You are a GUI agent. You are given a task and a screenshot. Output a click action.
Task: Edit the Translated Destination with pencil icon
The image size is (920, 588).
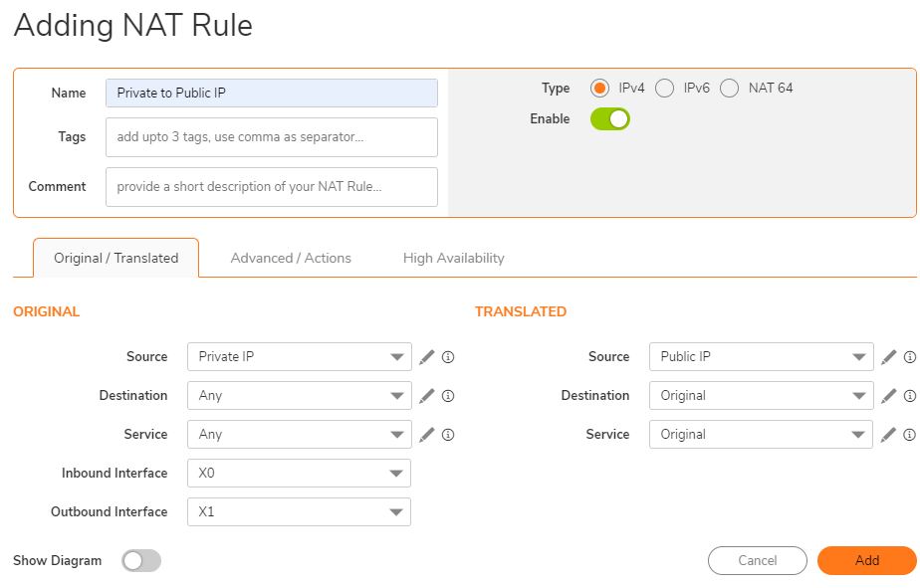[x=889, y=396]
